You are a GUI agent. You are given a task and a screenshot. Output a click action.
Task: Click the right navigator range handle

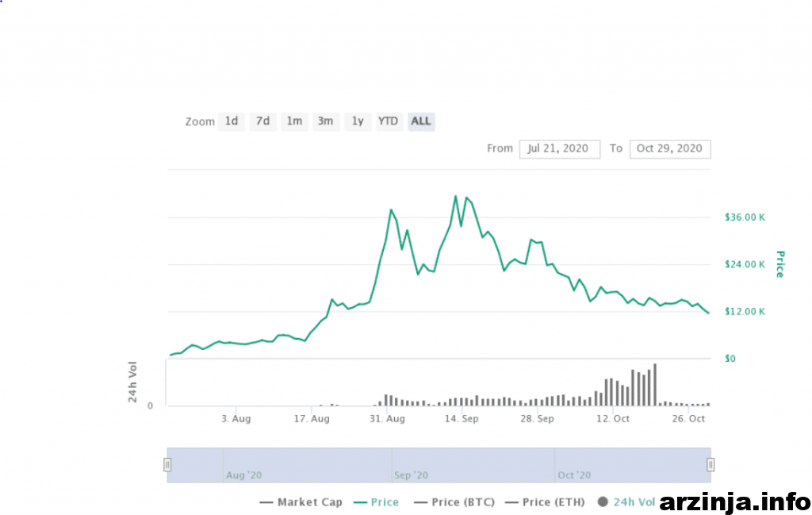click(710, 464)
